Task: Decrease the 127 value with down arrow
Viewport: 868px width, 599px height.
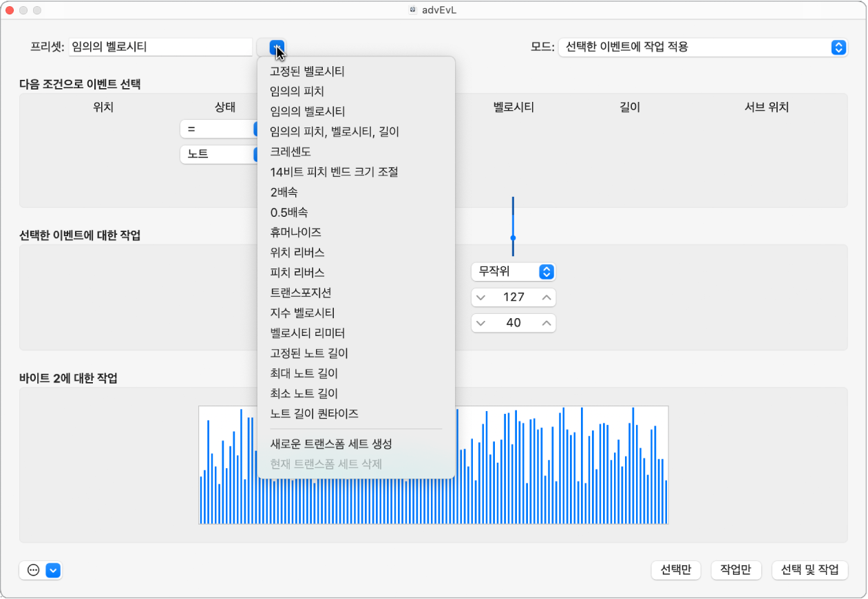Action: 481,297
